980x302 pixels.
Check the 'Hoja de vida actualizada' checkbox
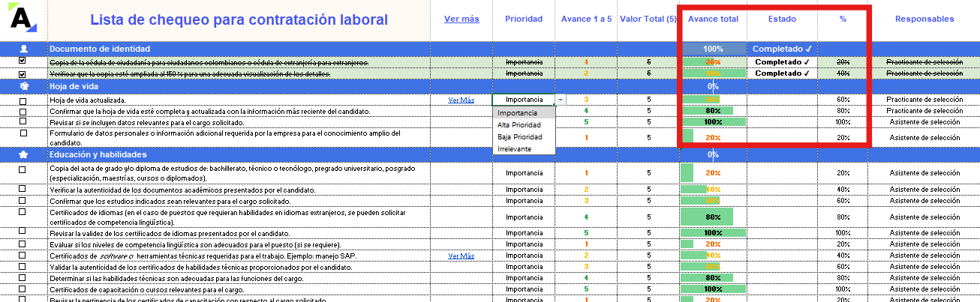tap(23, 100)
